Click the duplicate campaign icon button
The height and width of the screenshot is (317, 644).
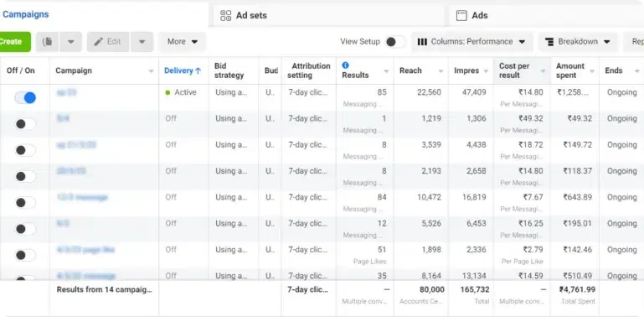(47, 42)
